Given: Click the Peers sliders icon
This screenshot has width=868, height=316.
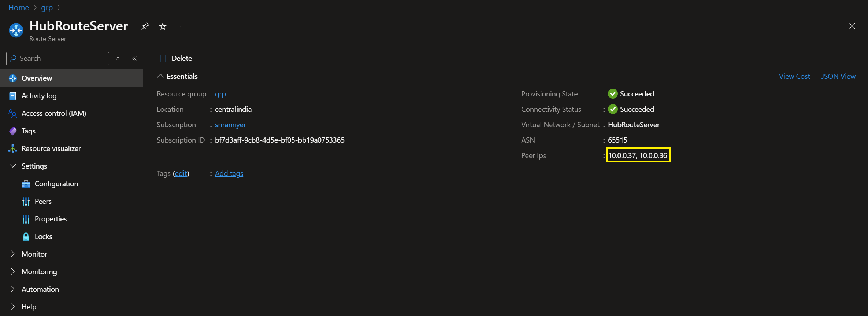Looking at the screenshot, I should tap(26, 201).
